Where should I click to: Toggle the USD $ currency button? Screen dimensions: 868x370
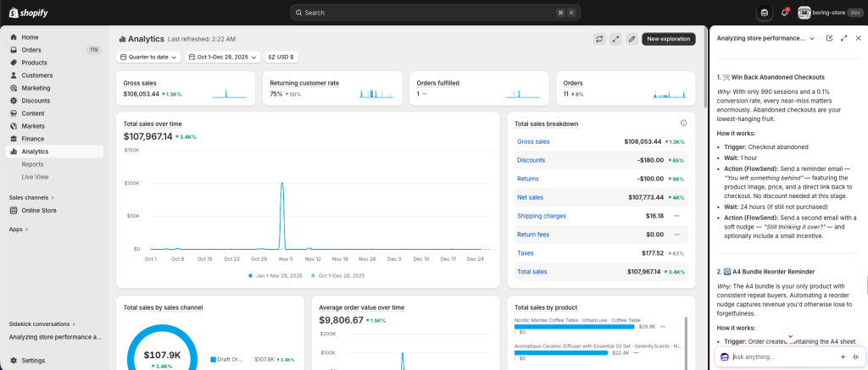pos(281,57)
